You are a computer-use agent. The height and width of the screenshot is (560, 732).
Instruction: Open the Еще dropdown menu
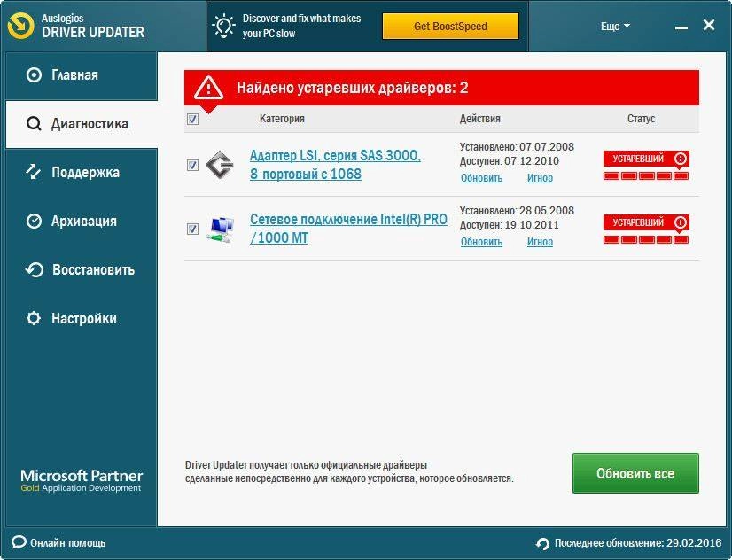tap(615, 26)
